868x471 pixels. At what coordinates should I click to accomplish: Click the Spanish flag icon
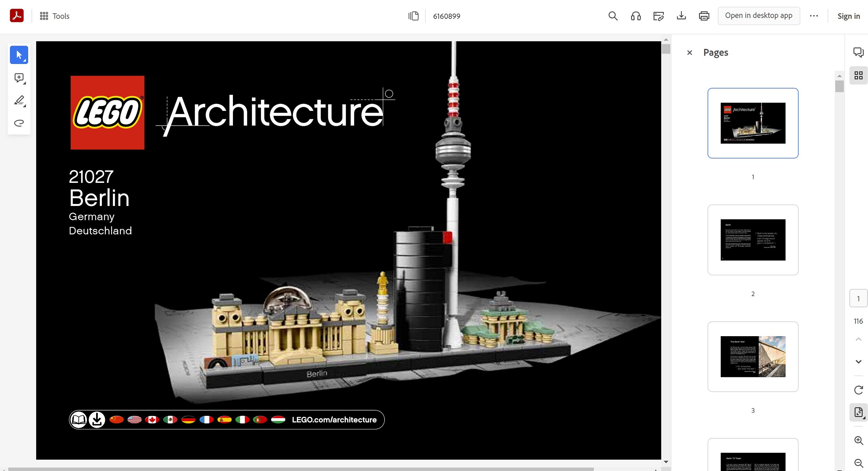(x=225, y=420)
